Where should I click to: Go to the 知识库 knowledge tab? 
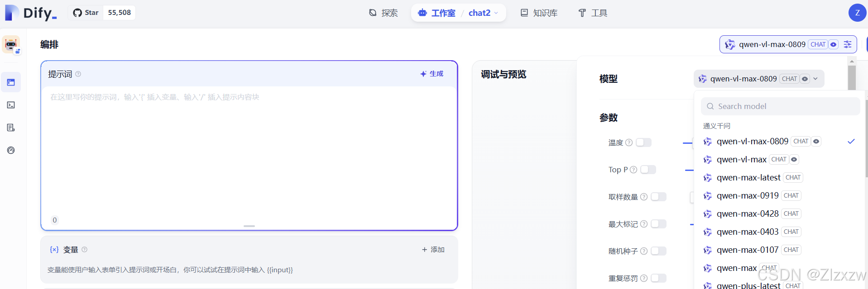pos(539,13)
